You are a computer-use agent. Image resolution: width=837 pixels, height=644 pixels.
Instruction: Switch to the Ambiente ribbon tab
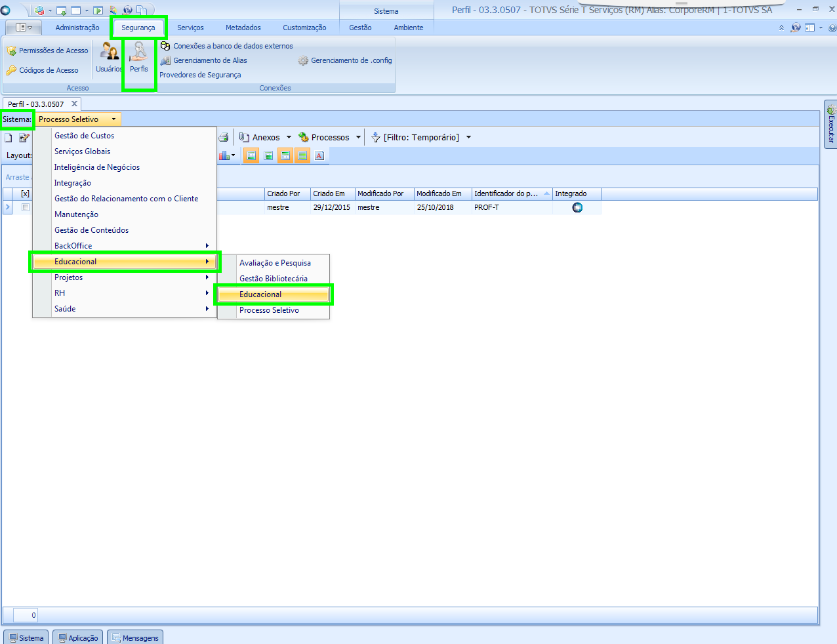pyautogui.click(x=409, y=28)
